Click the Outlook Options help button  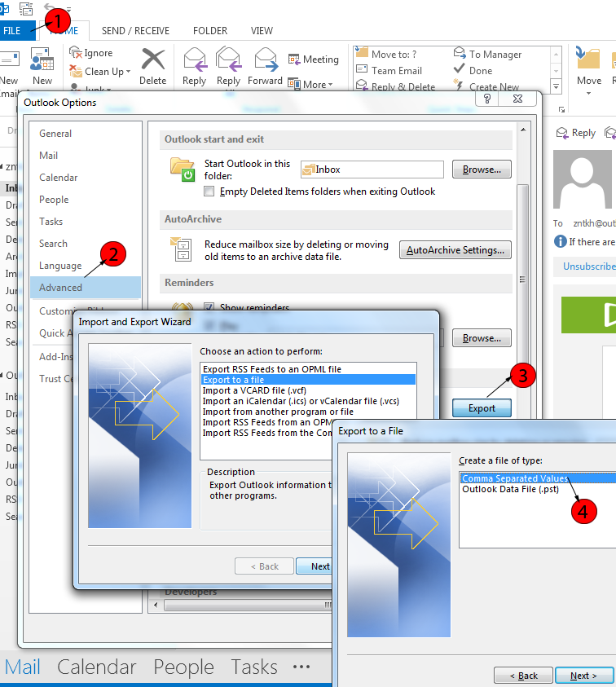click(487, 99)
